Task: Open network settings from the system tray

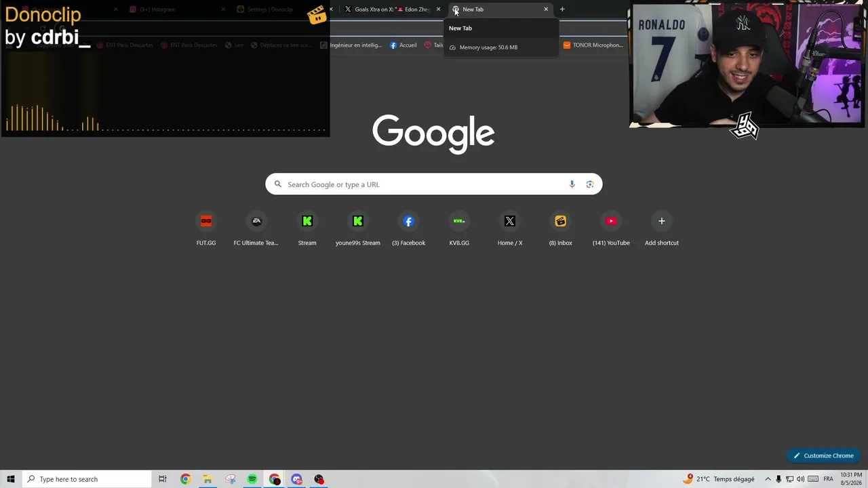Action: pyautogui.click(x=790, y=479)
